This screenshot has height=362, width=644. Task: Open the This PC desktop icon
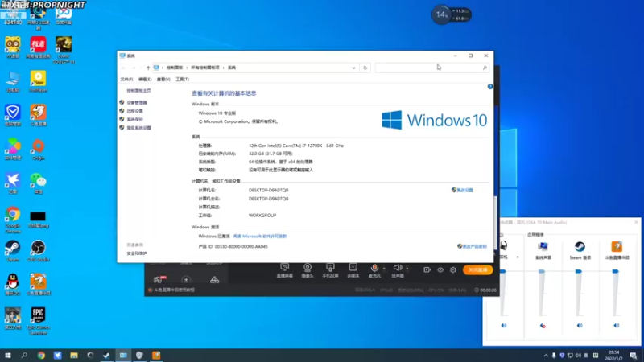pyautogui.click(x=13, y=81)
